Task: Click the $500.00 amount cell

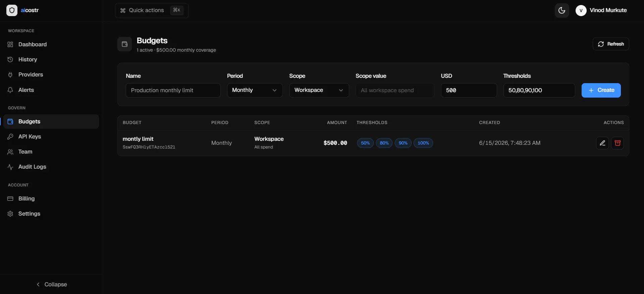Action: 335,143
